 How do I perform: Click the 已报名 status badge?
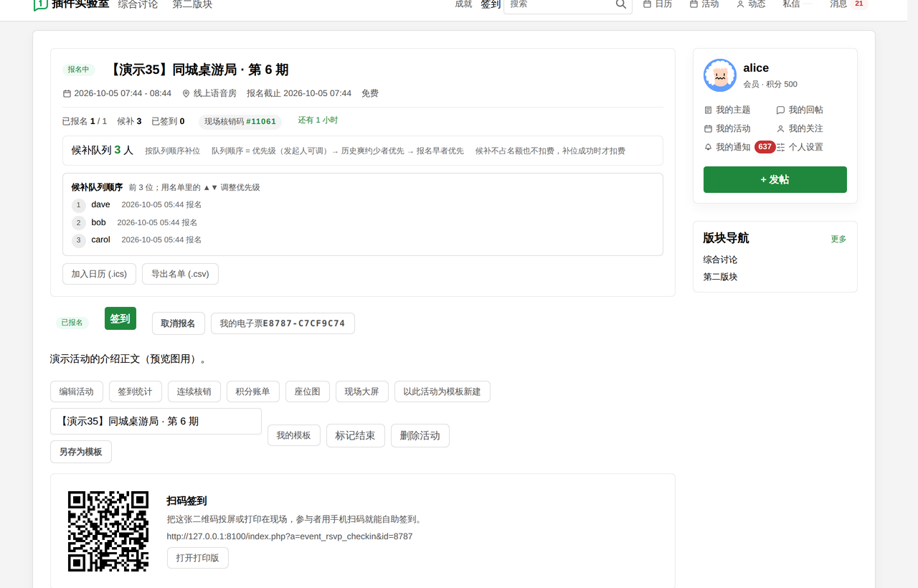72,323
